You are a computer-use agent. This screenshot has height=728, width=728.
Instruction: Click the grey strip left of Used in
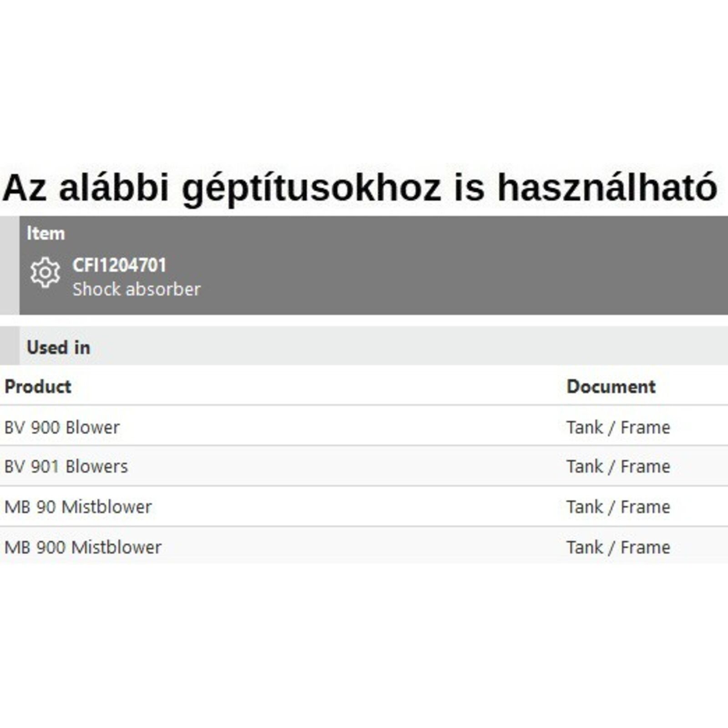click(x=10, y=346)
